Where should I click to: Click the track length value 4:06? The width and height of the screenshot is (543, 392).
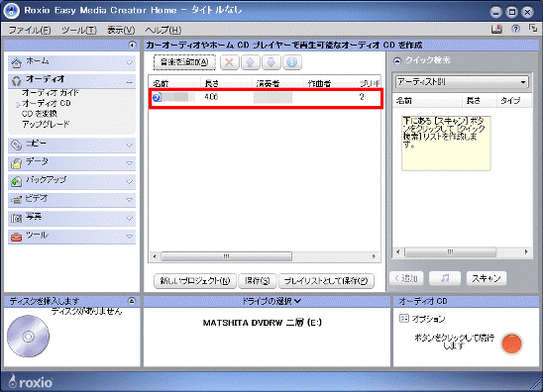coord(211,97)
